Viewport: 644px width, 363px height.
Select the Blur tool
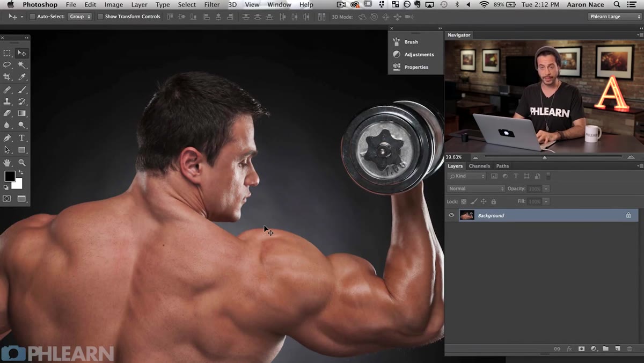pyautogui.click(x=7, y=125)
